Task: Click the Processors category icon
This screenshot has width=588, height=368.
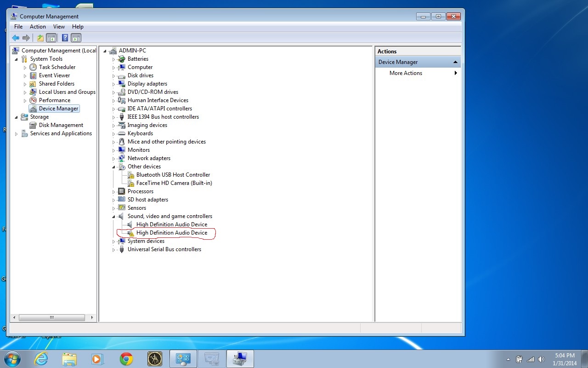Action: click(121, 191)
